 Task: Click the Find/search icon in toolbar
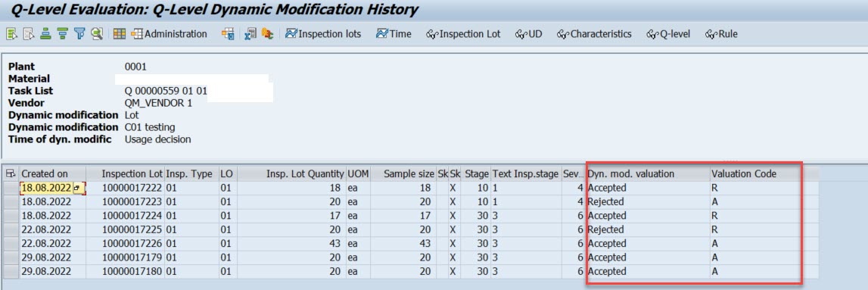98,34
